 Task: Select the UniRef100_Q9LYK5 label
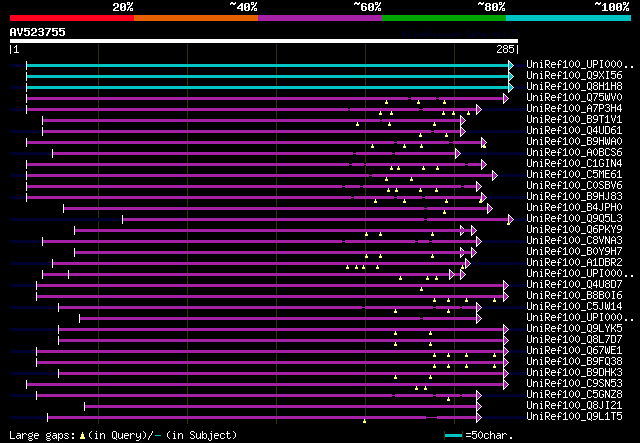[x=574, y=329]
